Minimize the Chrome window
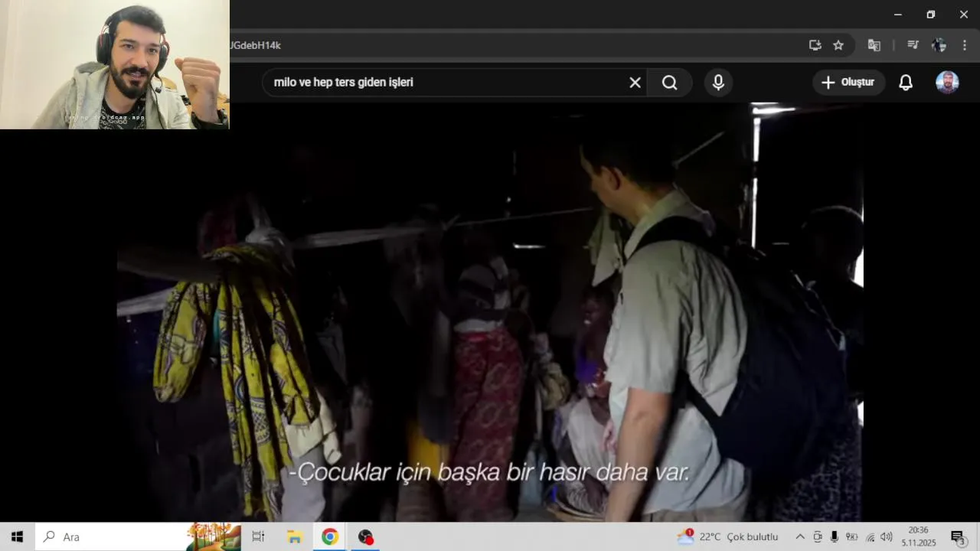The width and height of the screenshot is (980, 551). [897, 15]
